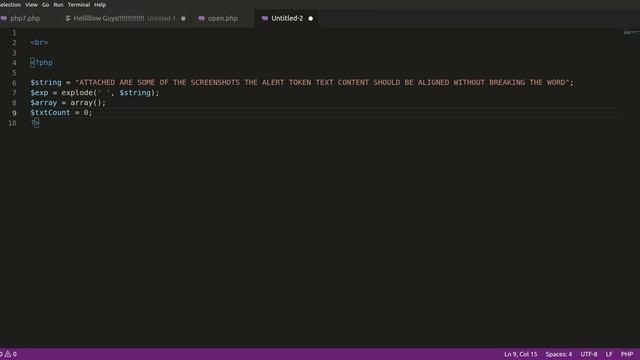Image resolution: width=640 pixels, height=360 pixels.
Task: Click the word SCREENSHOTS in the string
Action: 215,82
